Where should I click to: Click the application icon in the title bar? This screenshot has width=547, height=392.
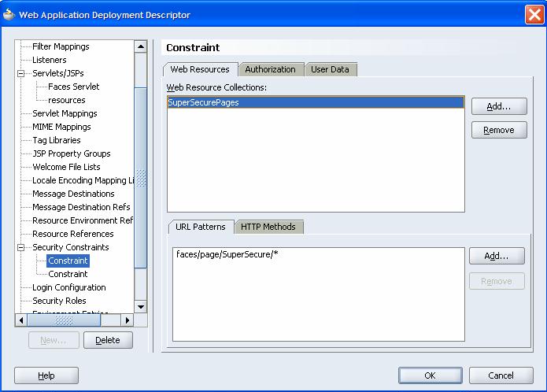(x=9, y=14)
